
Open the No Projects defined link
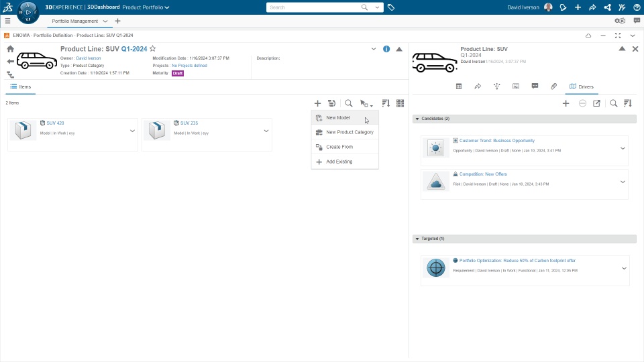click(x=189, y=66)
